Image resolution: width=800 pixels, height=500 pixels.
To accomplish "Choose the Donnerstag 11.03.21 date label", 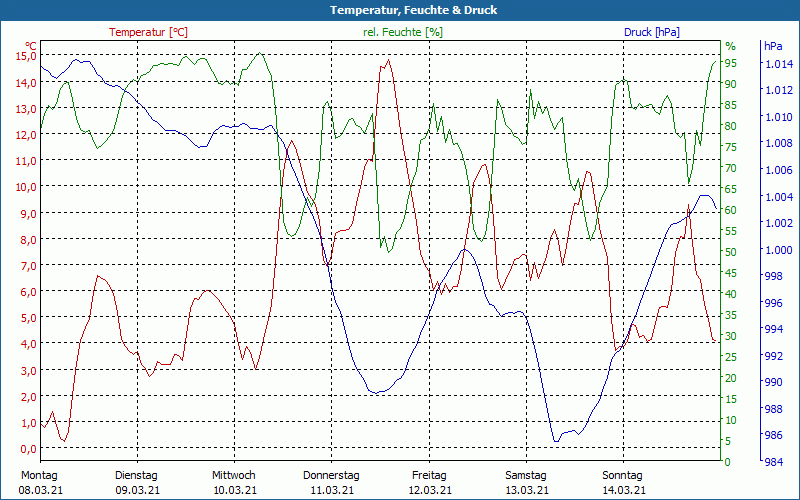I will (331, 482).
